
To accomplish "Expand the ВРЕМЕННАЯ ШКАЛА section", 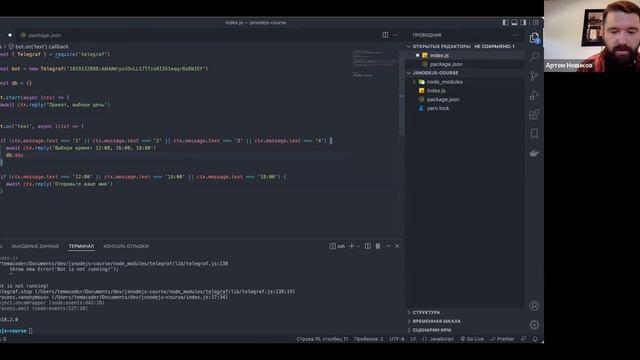I will (x=434, y=321).
